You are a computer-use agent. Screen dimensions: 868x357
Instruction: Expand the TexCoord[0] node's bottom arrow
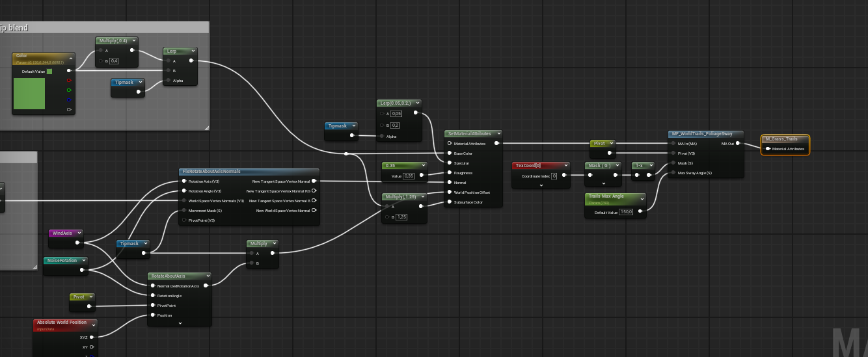541,185
